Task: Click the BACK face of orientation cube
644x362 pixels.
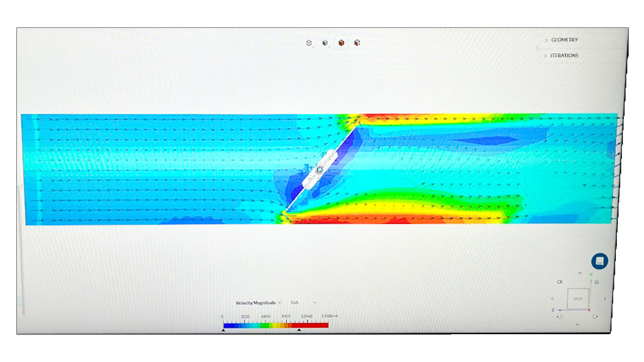Action: pyautogui.click(x=578, y=299)
